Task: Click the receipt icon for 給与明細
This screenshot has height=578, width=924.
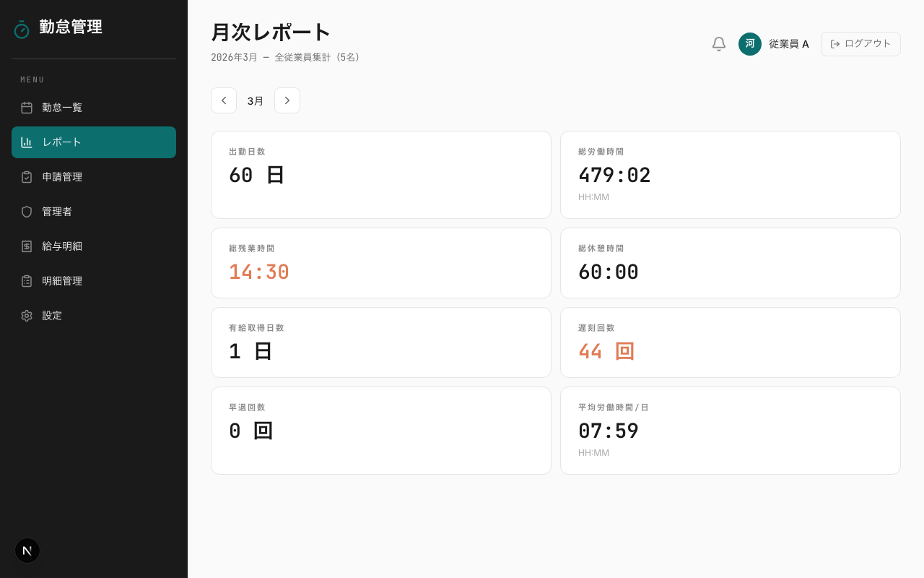Action: pyautogui.click(x=27, y=246)
